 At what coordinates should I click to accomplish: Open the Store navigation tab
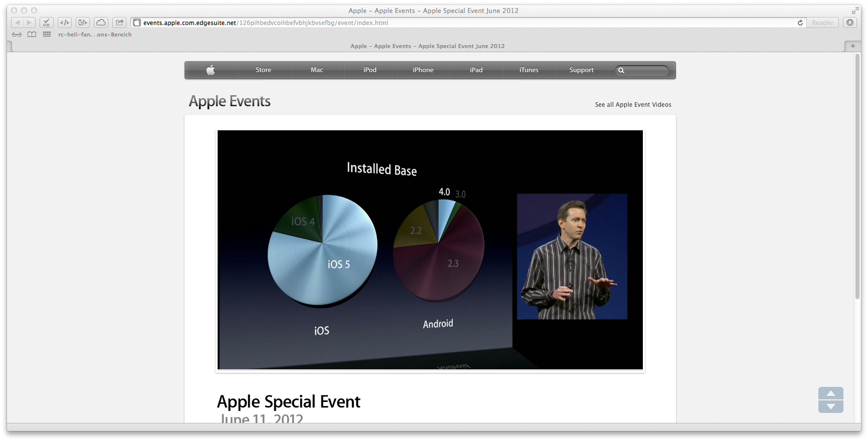click(x=264, y=70)
